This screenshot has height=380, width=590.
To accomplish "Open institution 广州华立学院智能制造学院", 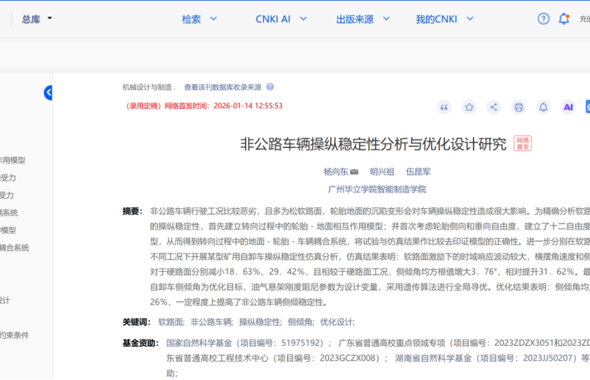I will tap(377, 189).
